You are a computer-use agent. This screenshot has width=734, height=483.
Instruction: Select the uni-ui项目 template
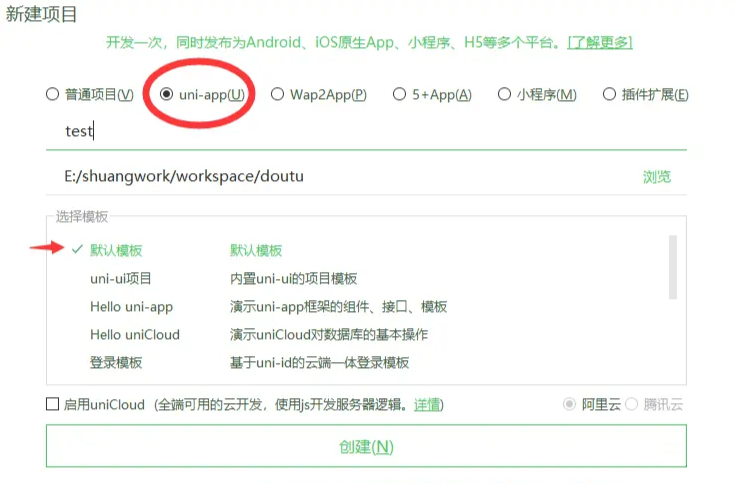point(120,278)
